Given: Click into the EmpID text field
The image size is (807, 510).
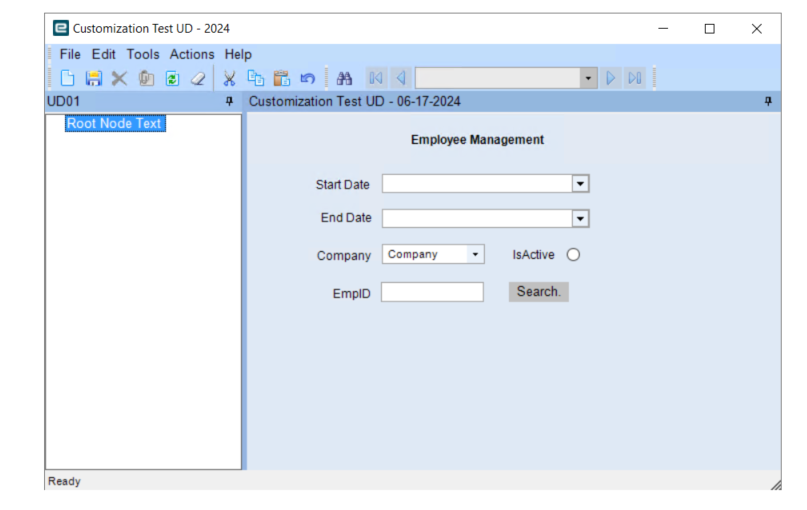Looking at the screenshot, I should [432, 292].
